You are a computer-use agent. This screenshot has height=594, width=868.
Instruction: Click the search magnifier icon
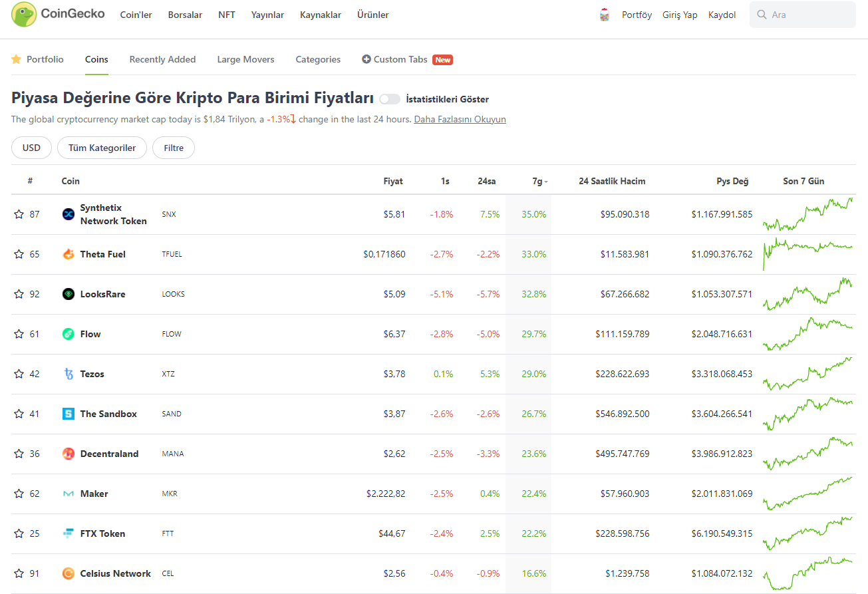[x=762, y=15]
